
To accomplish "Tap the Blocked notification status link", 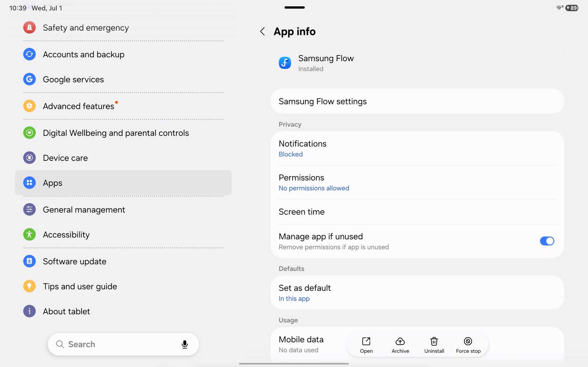I will [x=290, y=154].
